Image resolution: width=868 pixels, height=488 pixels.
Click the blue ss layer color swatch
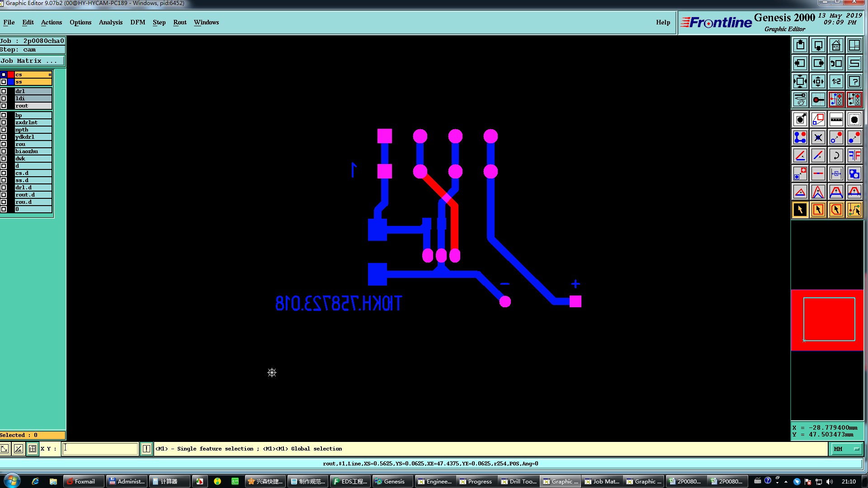click(11, 82)
